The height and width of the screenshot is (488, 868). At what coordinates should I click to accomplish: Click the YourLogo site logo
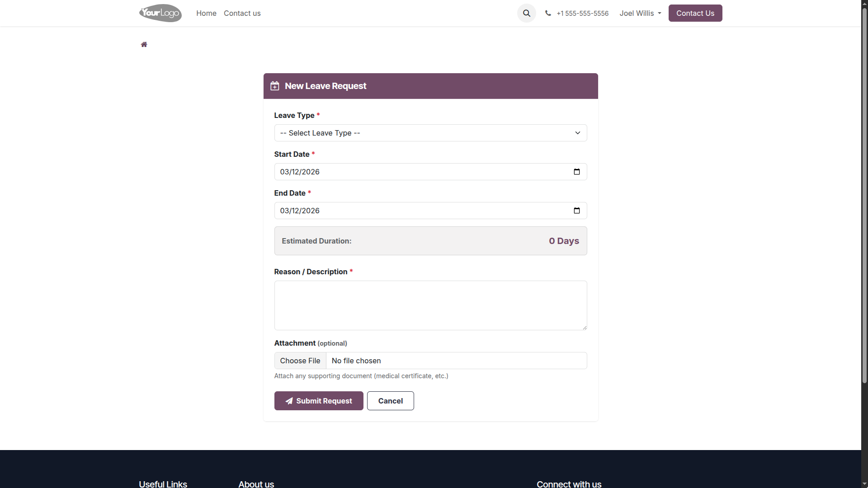click(x=160, y=13)
